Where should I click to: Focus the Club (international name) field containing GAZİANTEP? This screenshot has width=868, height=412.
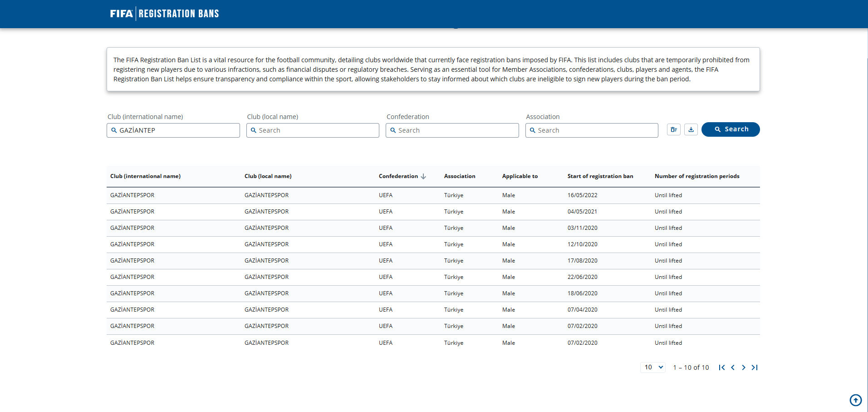tap(173, 130)
